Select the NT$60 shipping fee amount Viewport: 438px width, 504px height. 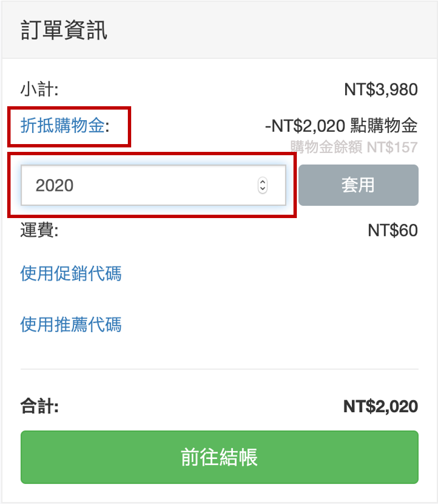392,230
